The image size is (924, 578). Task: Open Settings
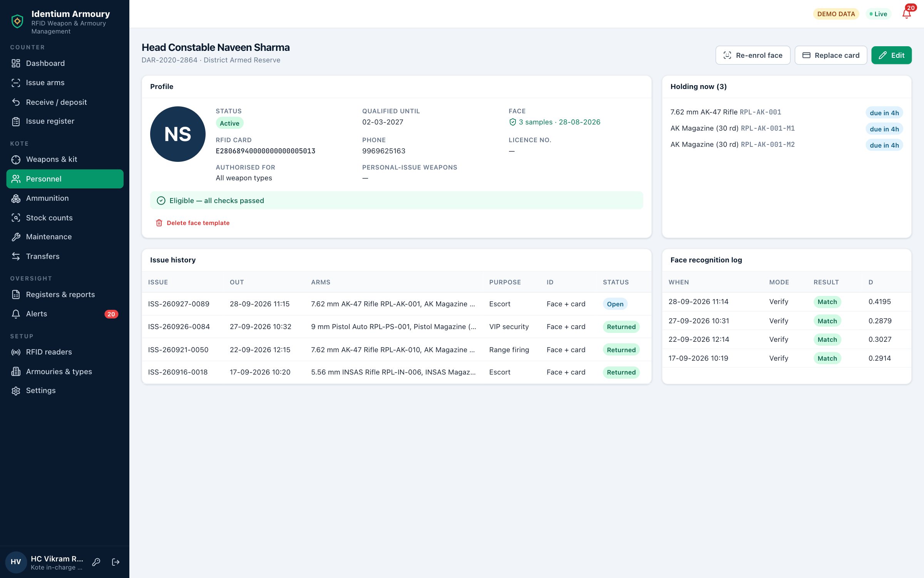(65, 390)
